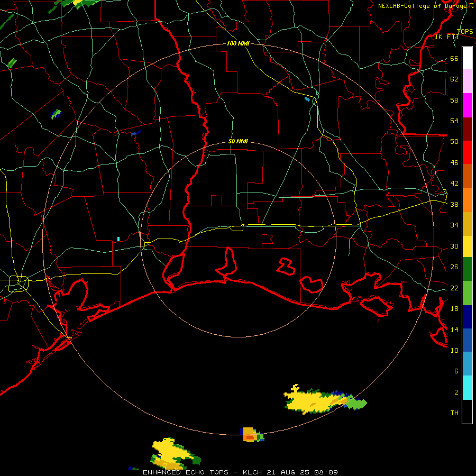
Task: Click the "18" legend value
Action: coord(454,309)
